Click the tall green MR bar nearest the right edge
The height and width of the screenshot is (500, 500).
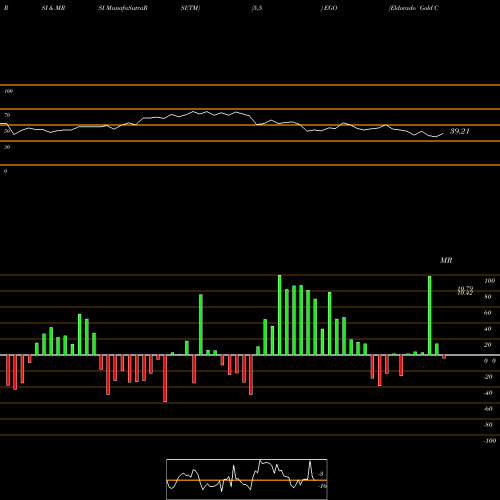click(x=430, y=315)
